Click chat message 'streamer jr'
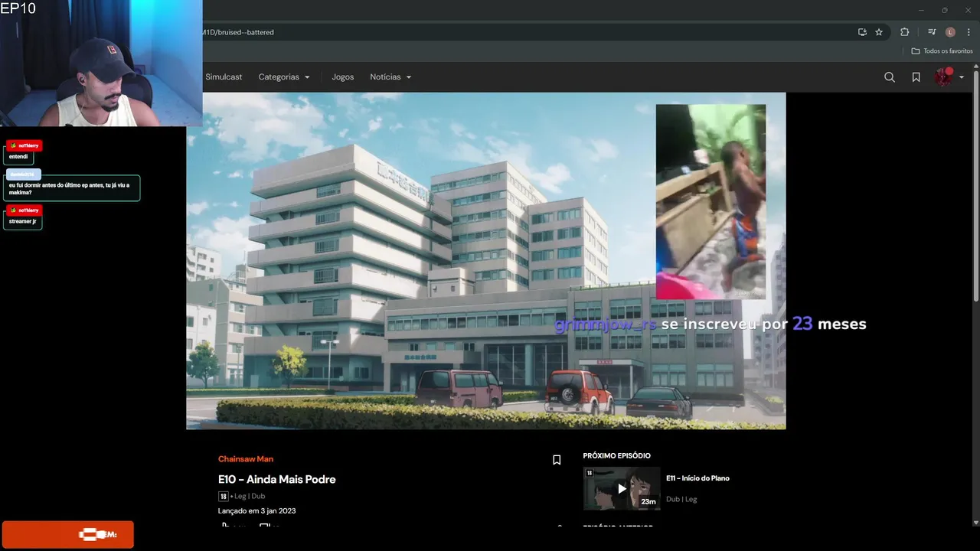 point(23,221)
